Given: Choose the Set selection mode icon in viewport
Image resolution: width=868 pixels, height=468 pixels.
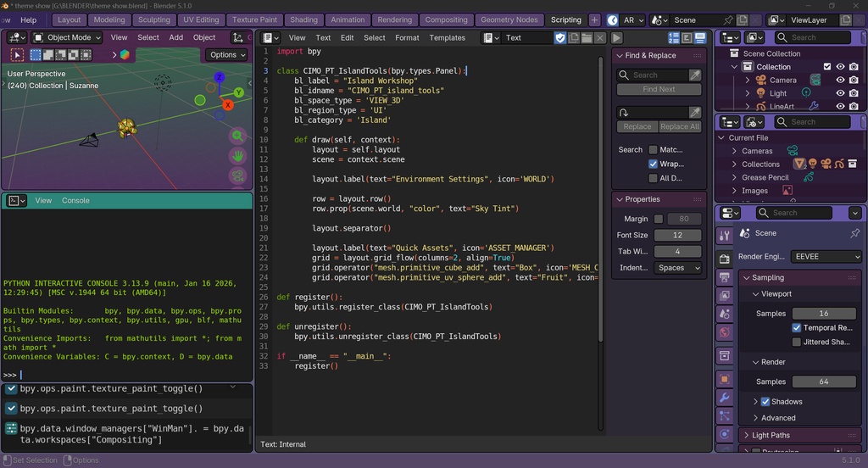Looking at the screenshot, I should point(36,55).
